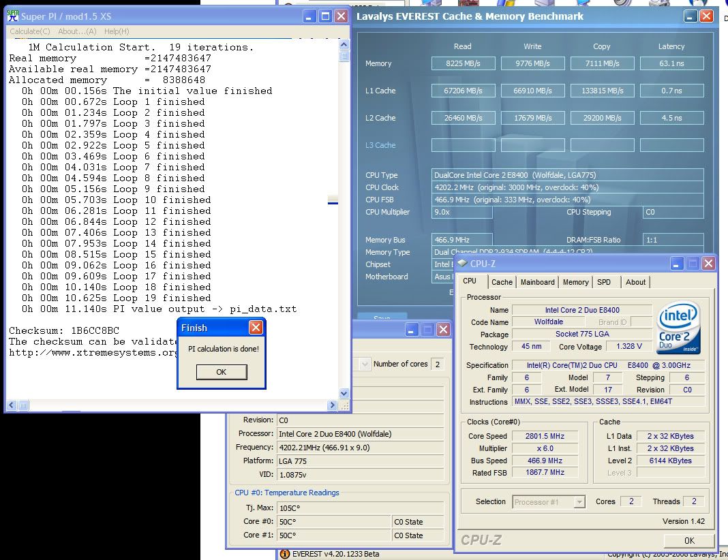Click the Rated FSB value 1867.7 MHz
This screenshot has height=560, width=728.
coord(545,473)
